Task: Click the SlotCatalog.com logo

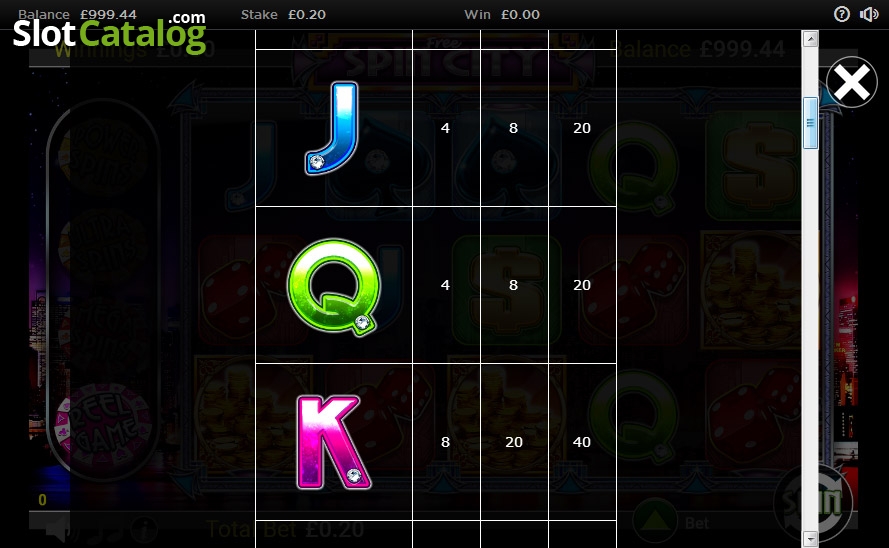Action: pyautogui.click(x=109, y=33)
